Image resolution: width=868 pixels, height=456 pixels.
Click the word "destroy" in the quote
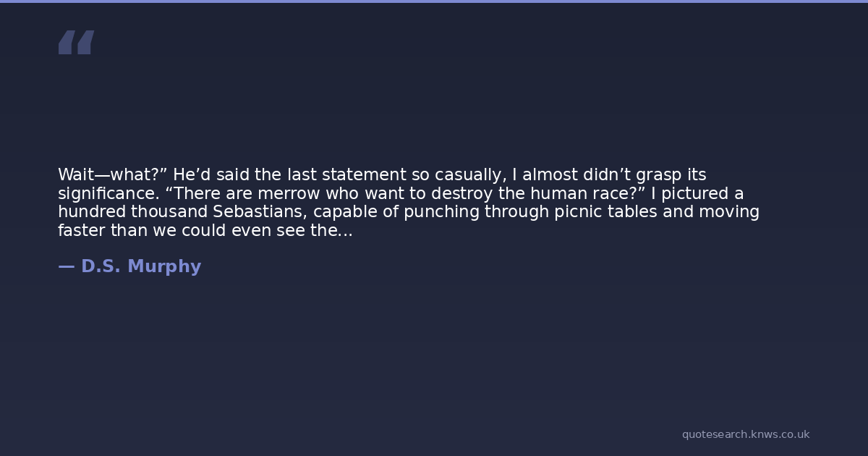[462, 194]
